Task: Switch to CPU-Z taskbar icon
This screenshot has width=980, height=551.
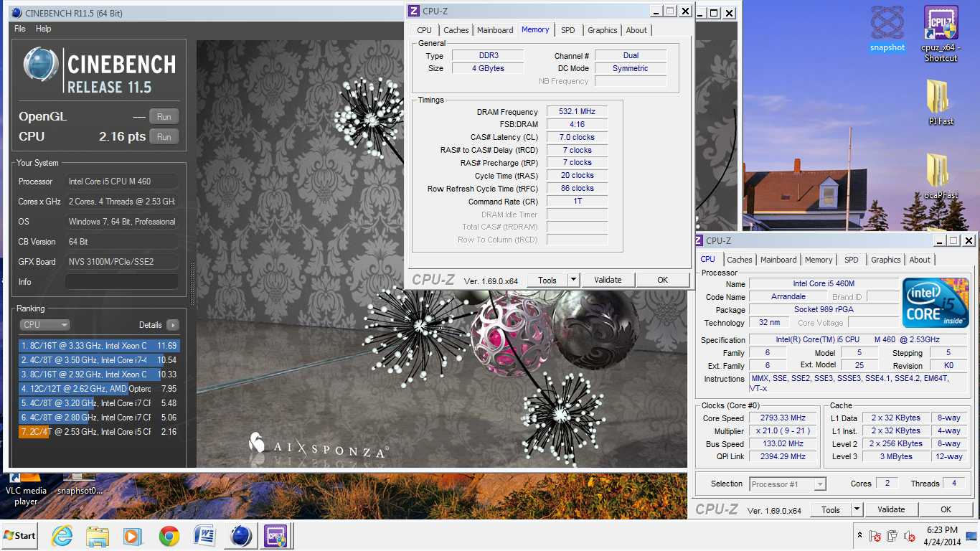Action: [276, 536]
